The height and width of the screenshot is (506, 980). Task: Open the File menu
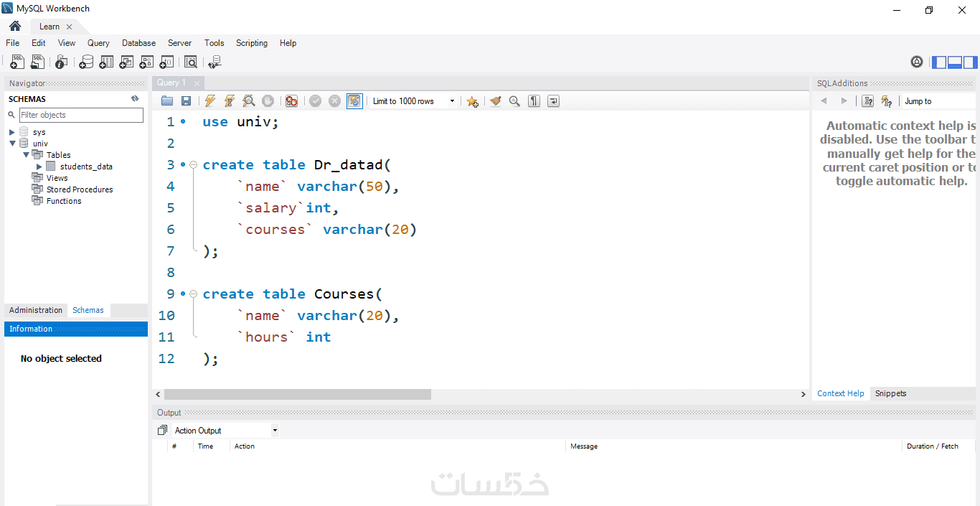(x=13, y=43)
